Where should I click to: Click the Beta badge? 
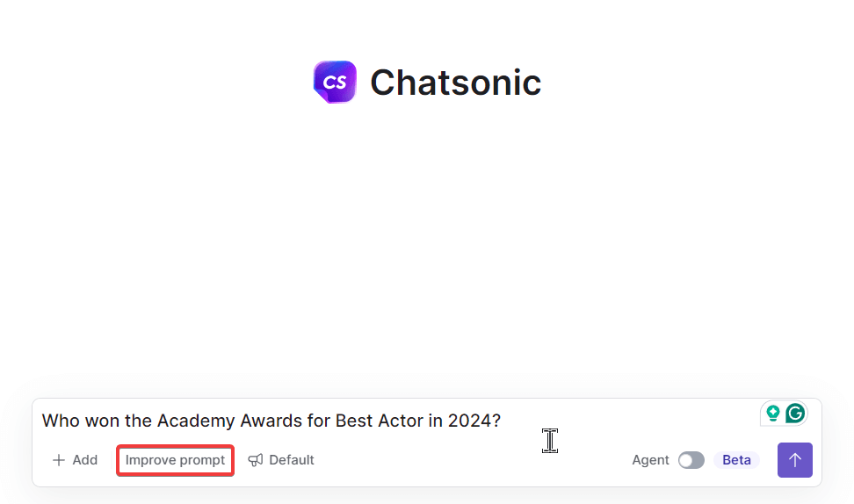point(736,460)
